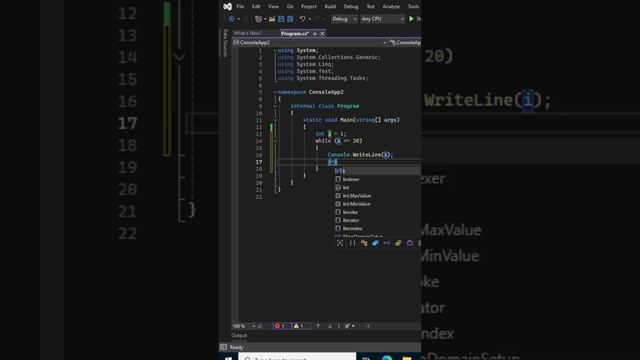Click the Visual Studio logo icon
The height and width of the screenshot is (360, 640).
coord(227,6)
